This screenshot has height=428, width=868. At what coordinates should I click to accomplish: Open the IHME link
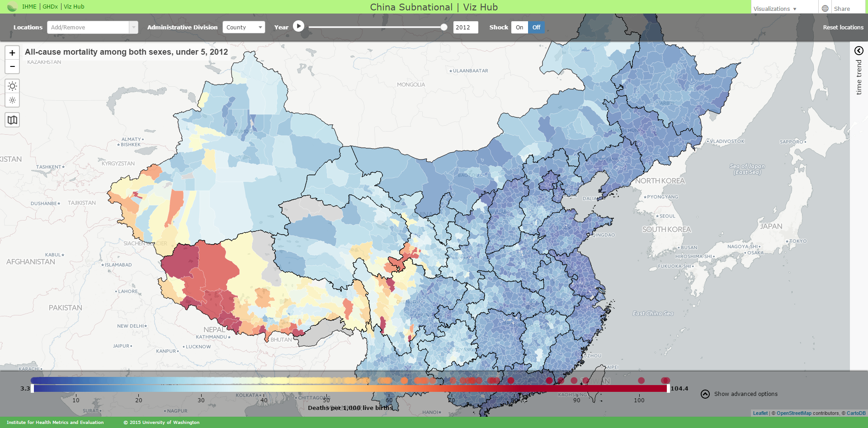pos(29,7)
